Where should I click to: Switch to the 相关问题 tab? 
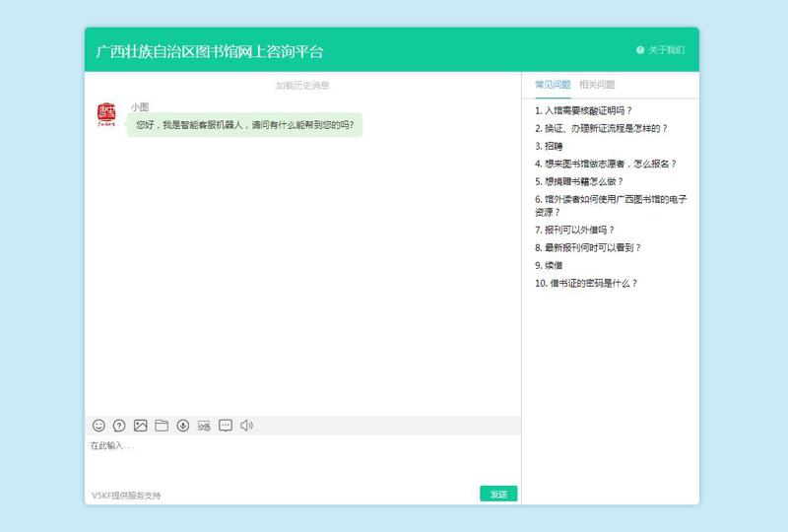click(x=597, y=85)
